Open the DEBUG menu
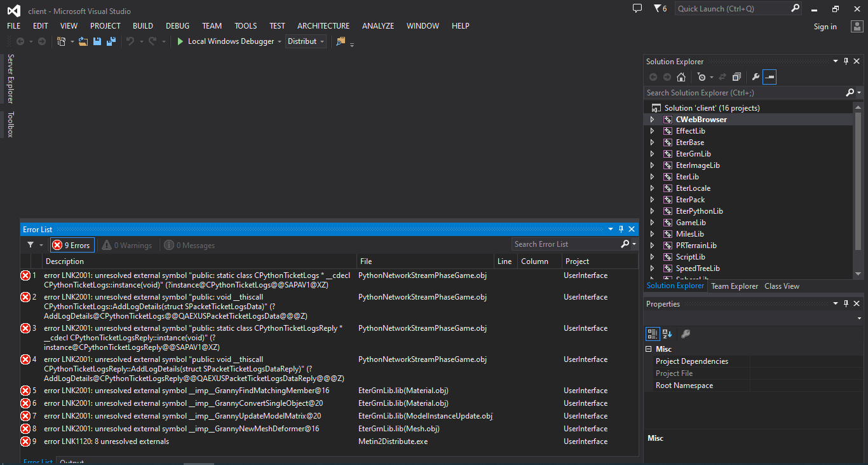Viewport: 868px width, 465px height. point(178,26)
